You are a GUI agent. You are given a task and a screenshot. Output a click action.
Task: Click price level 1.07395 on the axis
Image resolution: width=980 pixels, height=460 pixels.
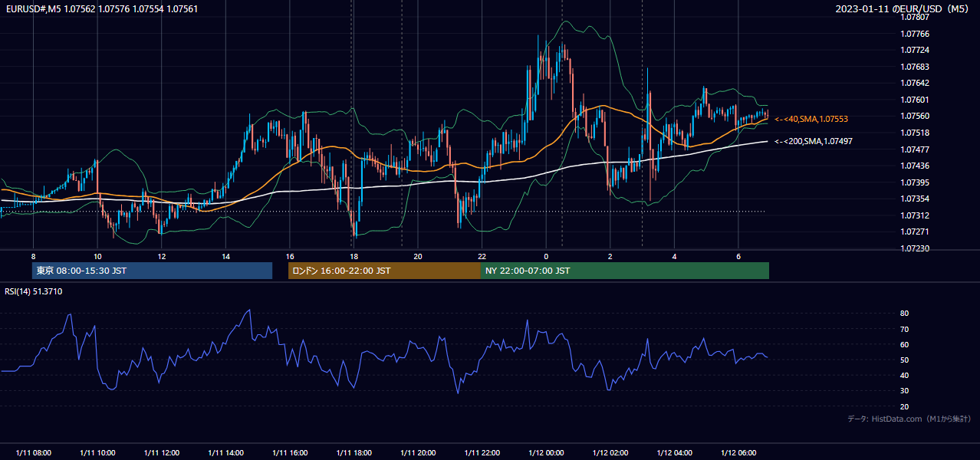(915, 182)
